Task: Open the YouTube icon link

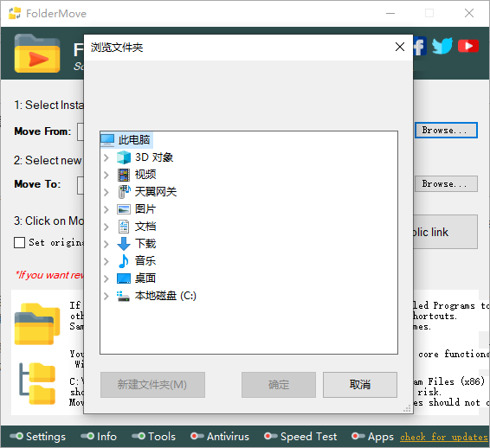Action: pyautogui.click(x=468, y=46)
